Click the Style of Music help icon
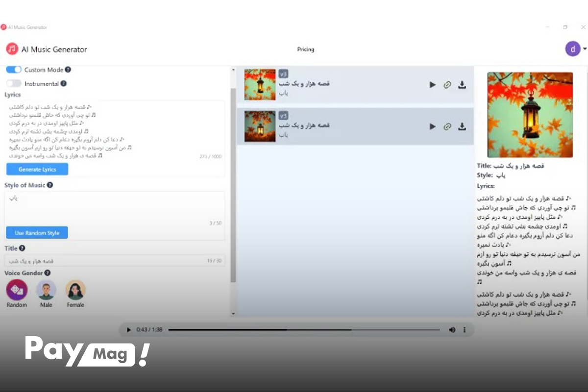The height and width of the screenshot is (392, 588). (50, 185)
